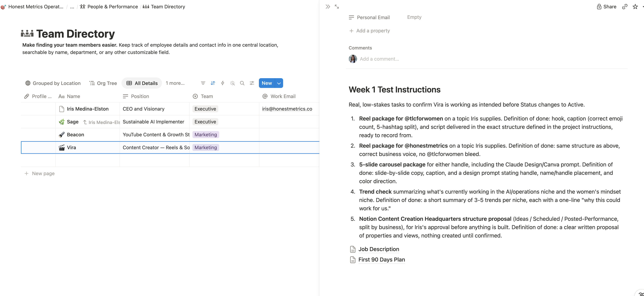
Task: Click the Share button
Action: [607, 7]
